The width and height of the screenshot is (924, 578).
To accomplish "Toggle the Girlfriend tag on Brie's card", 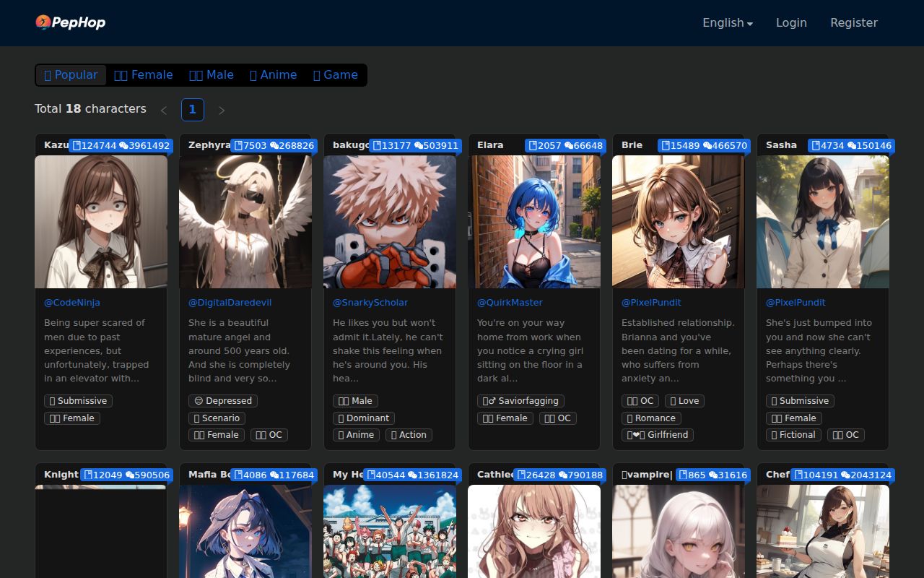I will 658,434.
